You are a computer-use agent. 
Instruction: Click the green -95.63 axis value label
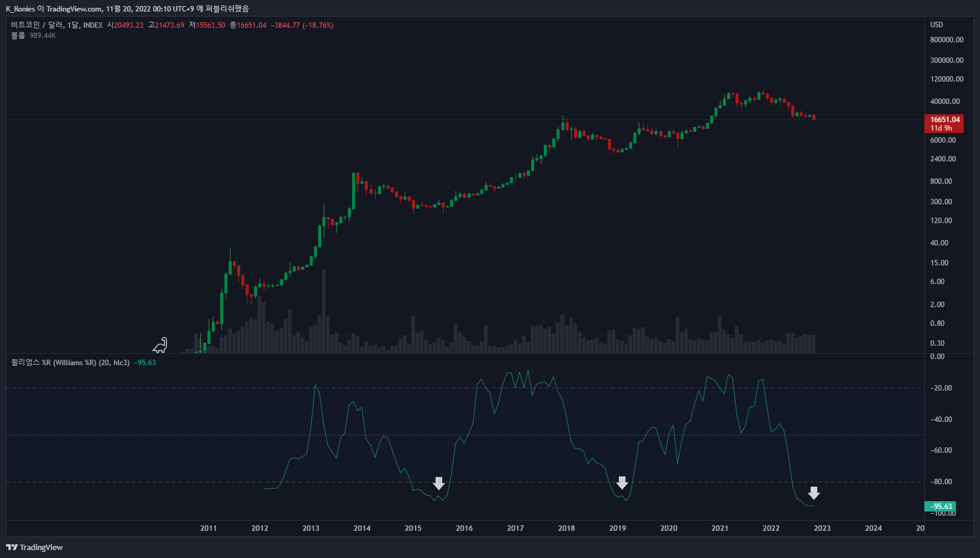940,507
